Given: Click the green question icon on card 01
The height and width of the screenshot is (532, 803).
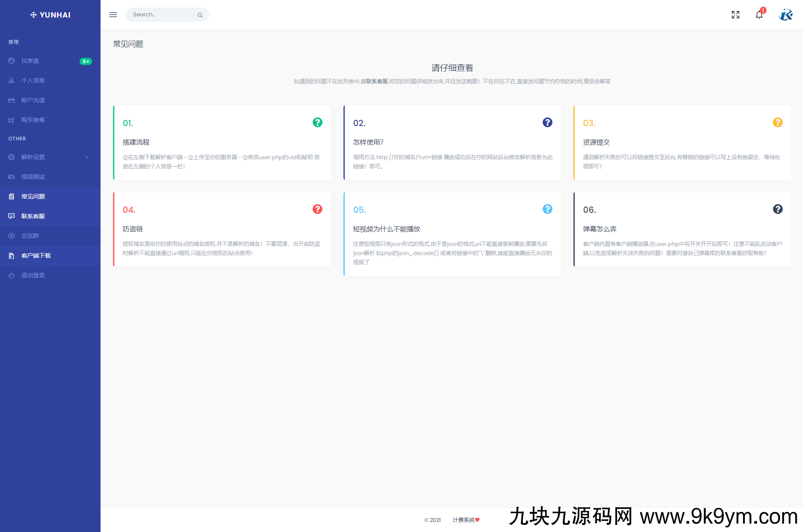Looking at the screenshot, I should pyautogui.click(x=318, y=122).
